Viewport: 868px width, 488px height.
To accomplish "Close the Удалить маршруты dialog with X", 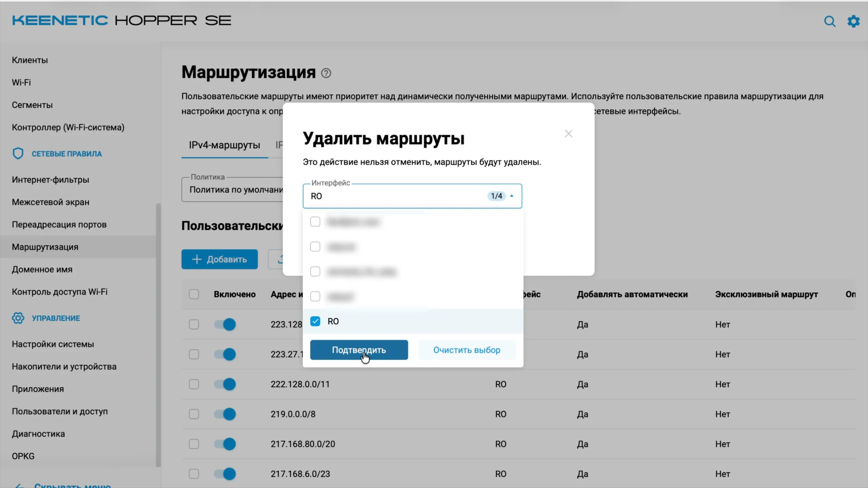I will click(569, 134).
